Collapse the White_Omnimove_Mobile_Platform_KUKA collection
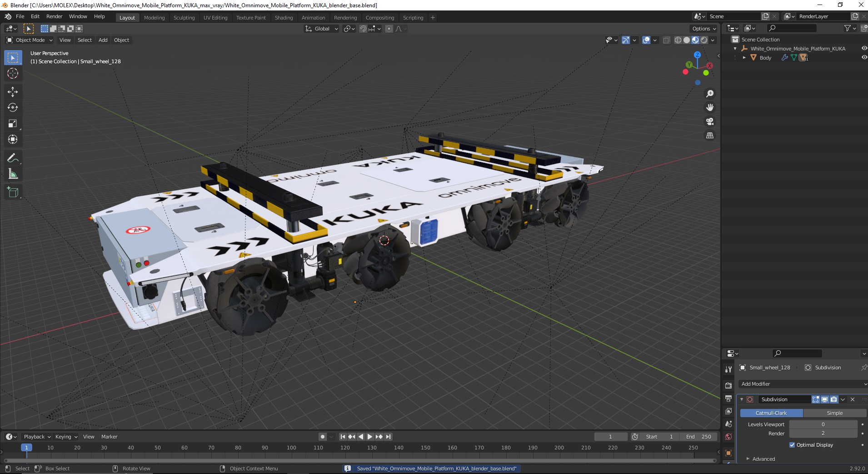The height and width of the screenshot is (474, 868). [x=735, y=49]
